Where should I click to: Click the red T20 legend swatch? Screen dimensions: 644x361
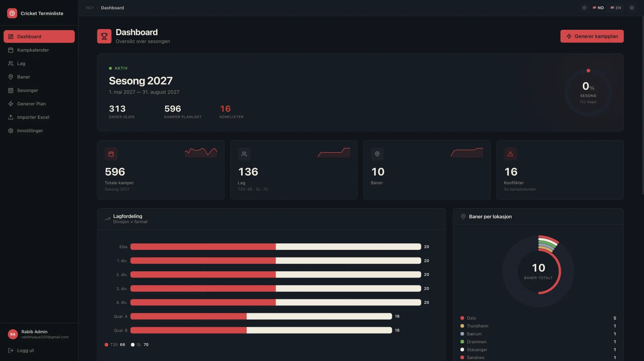(x=106, y=344)
